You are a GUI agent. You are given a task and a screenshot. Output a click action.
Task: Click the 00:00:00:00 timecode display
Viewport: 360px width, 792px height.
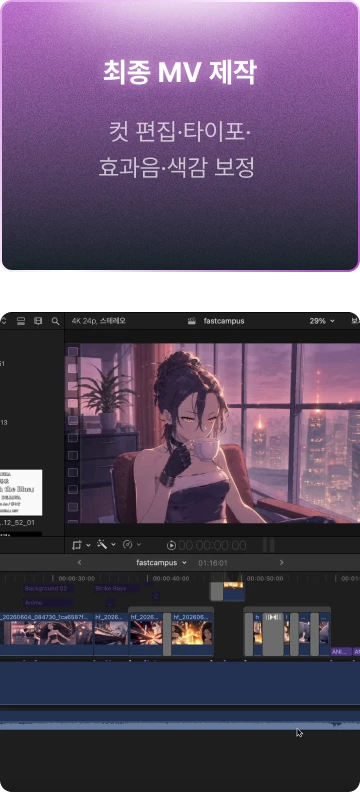212,546
